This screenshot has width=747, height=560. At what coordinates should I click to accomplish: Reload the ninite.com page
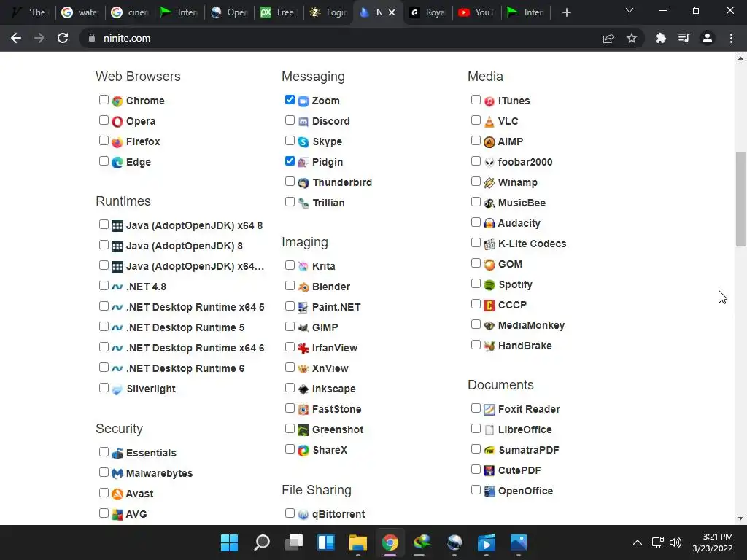63,38
